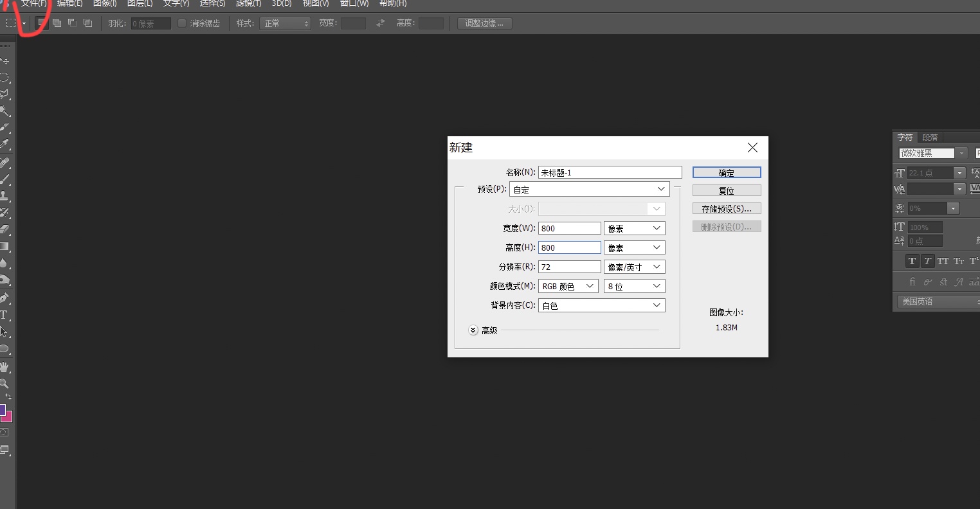Click the pink background color swatch
This screenshot has height=509, width=980.
[x=8, y=418]
